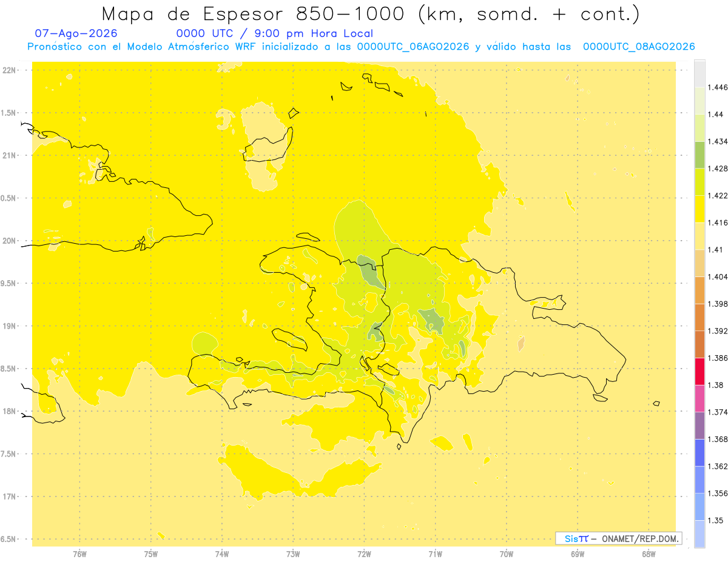The height and width of the screenshot is (562, 728).
Task: Click the '69W' longitude label
Action: click(578, 554)
